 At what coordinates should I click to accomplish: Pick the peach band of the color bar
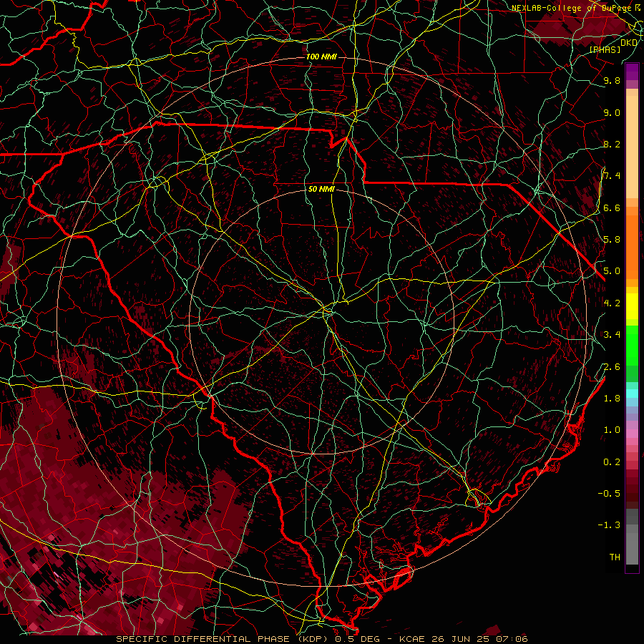pyautogui.click(x=632, y=147)
